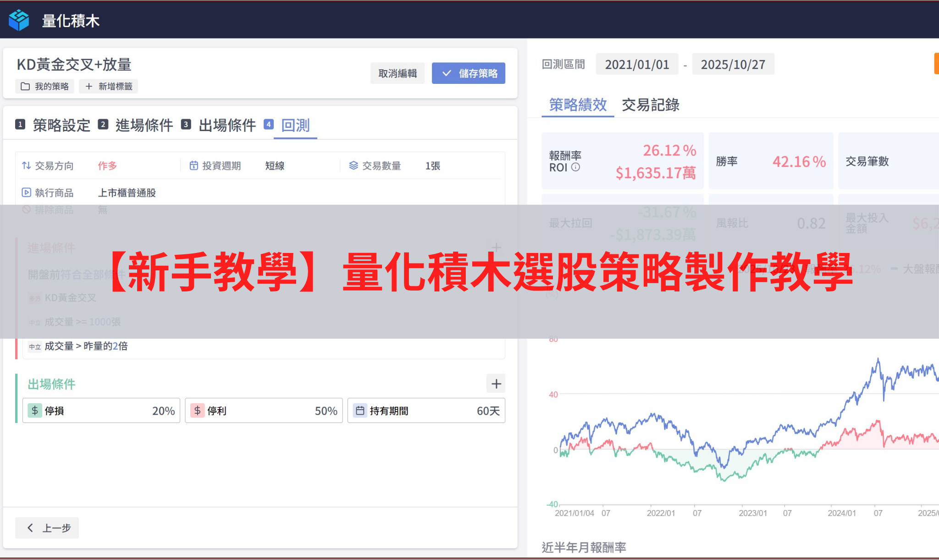
Task: Open the 交易方向 selector showing 作多
Action: 107,166
